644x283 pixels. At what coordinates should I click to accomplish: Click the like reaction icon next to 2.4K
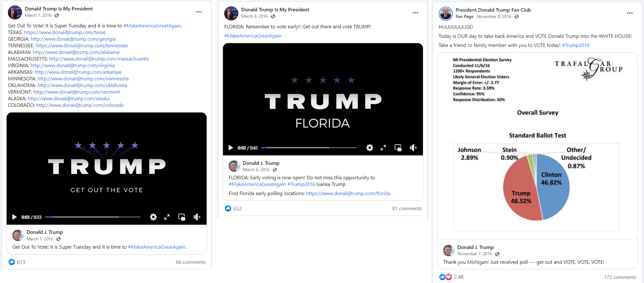click(442, 277)
